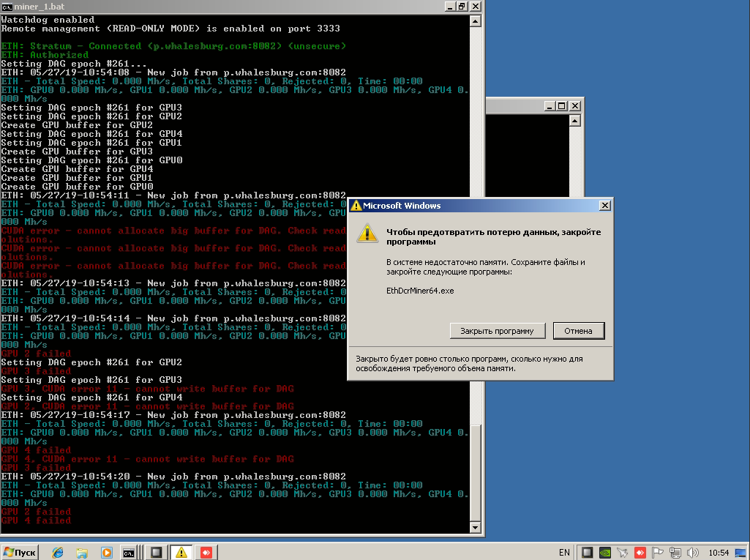This screenshot has width=750, height=560.
Task: Open the file explorer folder icon
Action: point(82,553)
